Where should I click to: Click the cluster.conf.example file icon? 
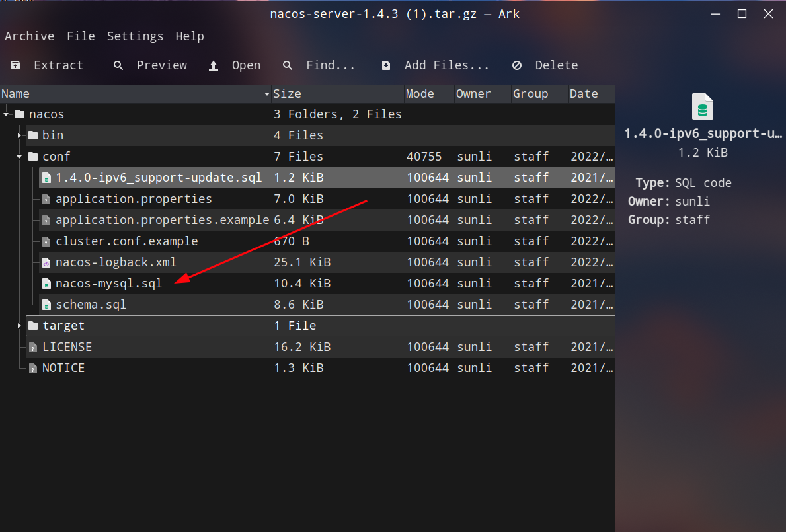coord(46,241)
